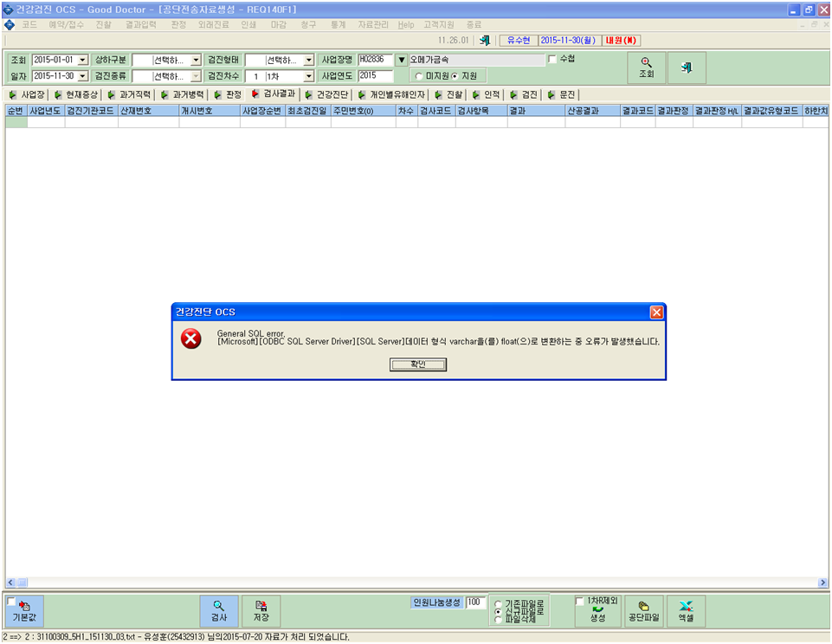Click the 조회 magnifier icon button
The width and height of the screenshot is (832, 644).
646,68
